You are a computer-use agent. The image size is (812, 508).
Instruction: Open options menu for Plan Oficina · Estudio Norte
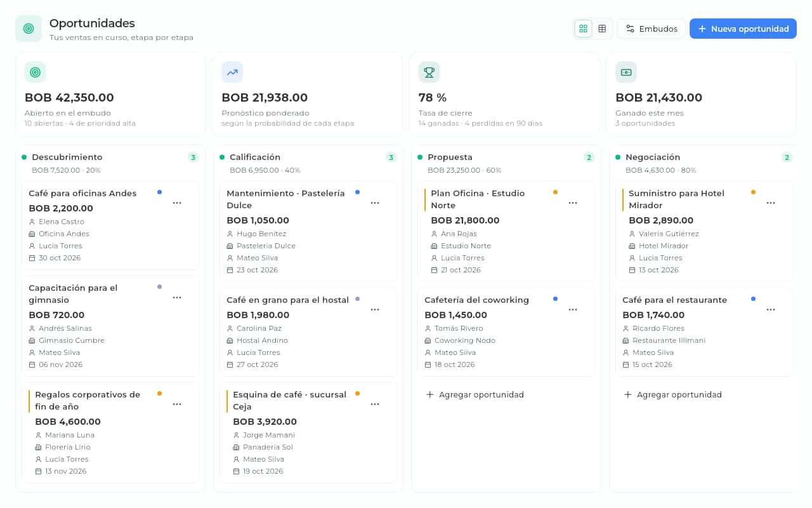(x=573, y=203)
